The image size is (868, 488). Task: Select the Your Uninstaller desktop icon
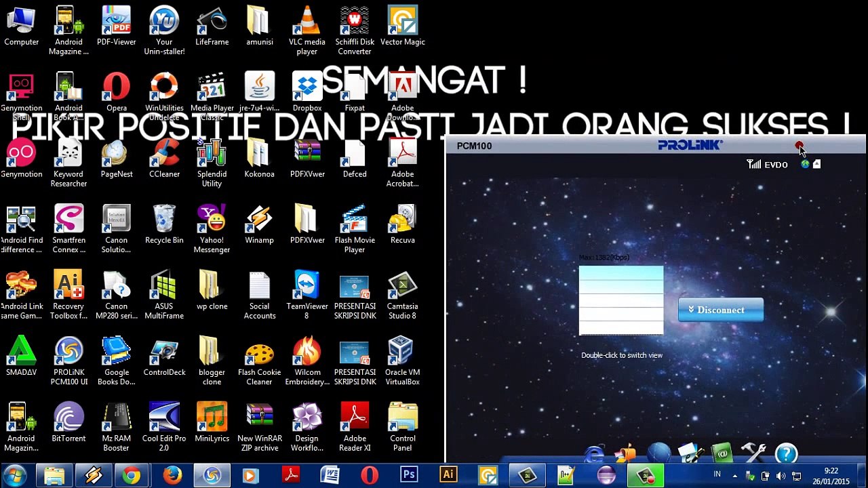164,31
